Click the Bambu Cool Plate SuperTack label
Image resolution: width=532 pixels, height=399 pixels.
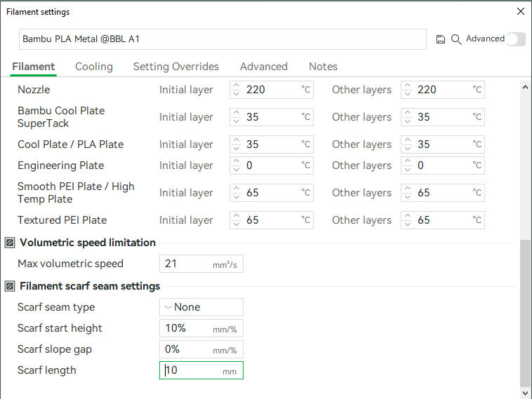61,117
